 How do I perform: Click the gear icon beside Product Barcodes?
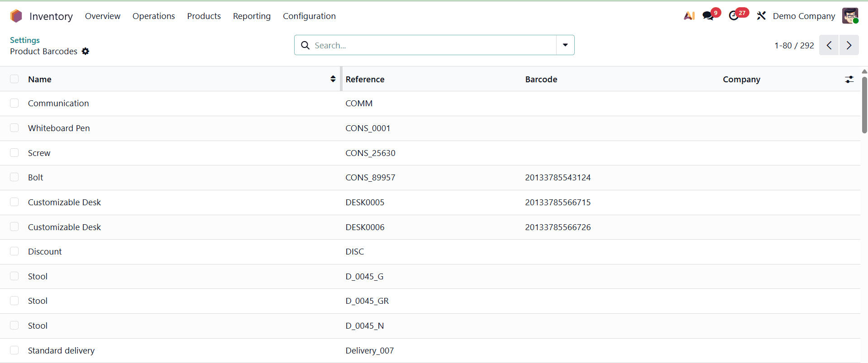86,52
